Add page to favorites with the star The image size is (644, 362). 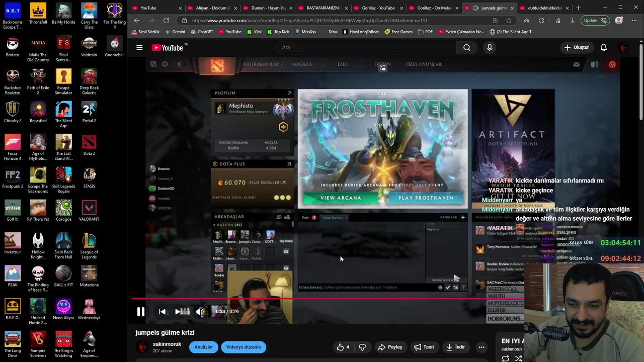pyautogui.click(x=509, y=21)
